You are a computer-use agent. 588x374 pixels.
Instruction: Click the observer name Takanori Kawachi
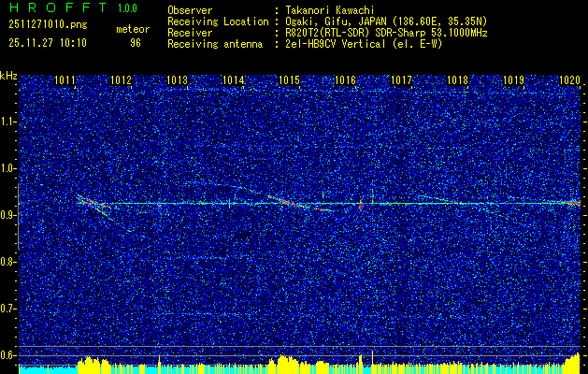click(329, 10)
